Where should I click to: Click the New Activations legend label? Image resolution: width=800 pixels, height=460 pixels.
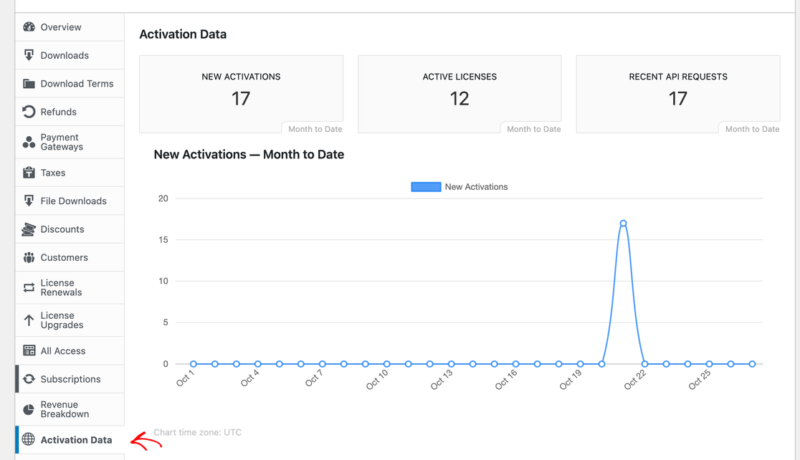click(x=476, y=187)
